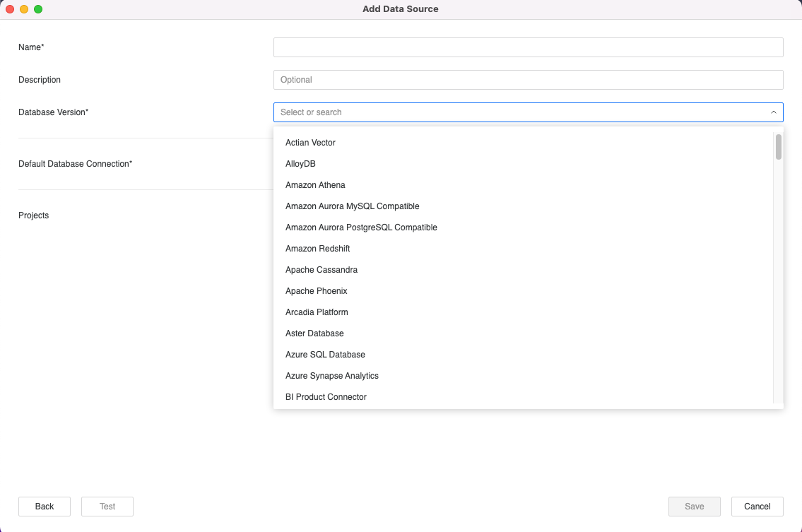Choose Arcadia Platform option
This screenshot has width=802, height=532.
pyautogui.click(x=317, y=312)
